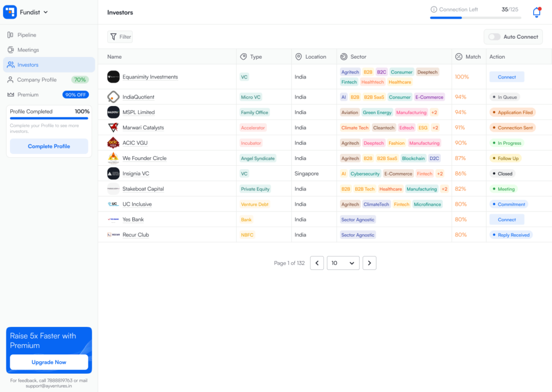The width and height of the screenshot is (552, 392).
Task: Open Meetings in the sidebar
Action: coord(28,50)
